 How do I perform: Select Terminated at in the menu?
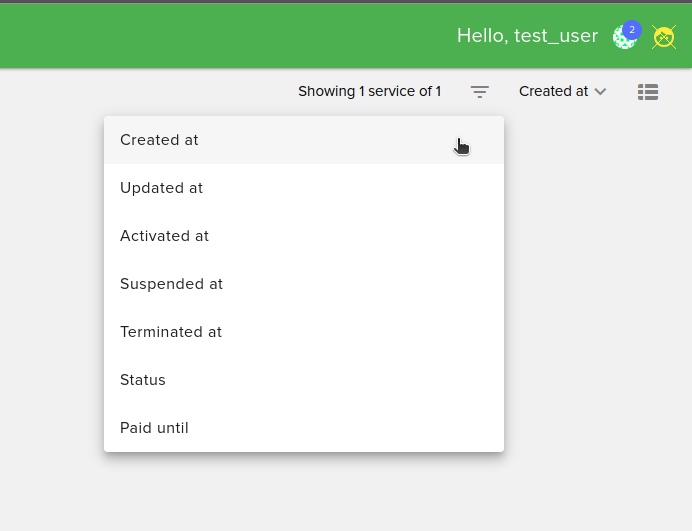(x=171, y=332)
